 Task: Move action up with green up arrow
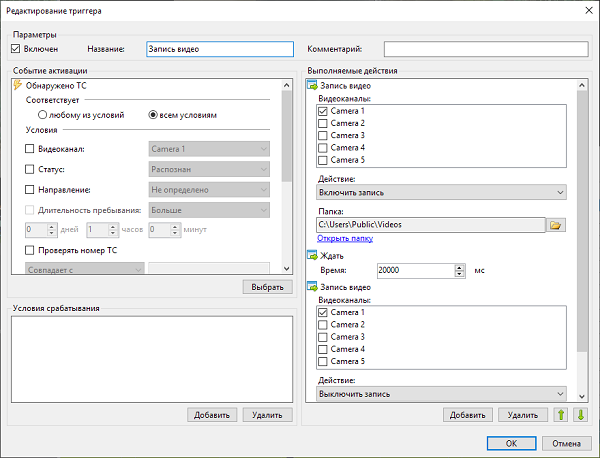561,415
